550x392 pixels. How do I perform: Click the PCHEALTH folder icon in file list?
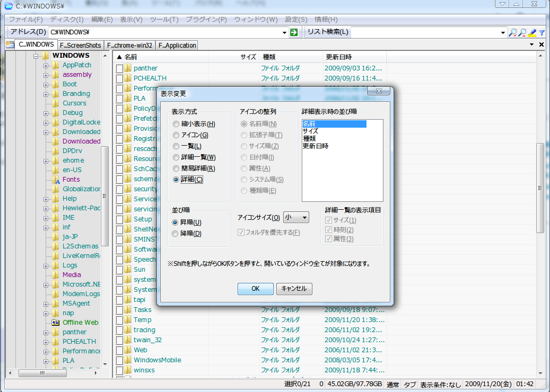128,78
